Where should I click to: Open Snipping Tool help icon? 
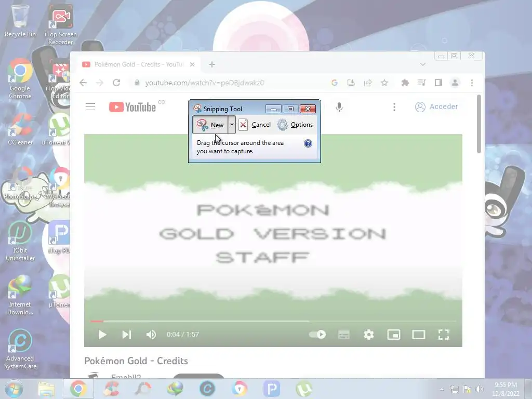click(x=308, y=143)
